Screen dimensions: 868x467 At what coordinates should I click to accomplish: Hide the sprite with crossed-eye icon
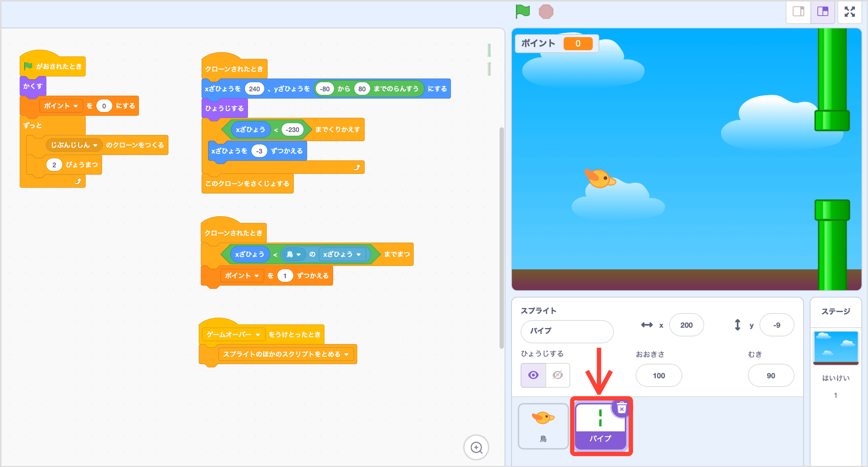[557, 375]
